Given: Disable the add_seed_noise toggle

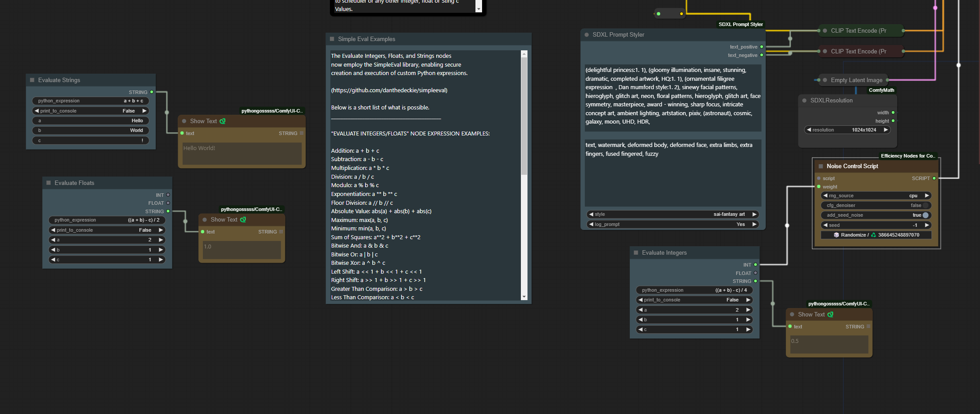Looking at the screenshot, I should pyautogui.click(x=925, y=215).
